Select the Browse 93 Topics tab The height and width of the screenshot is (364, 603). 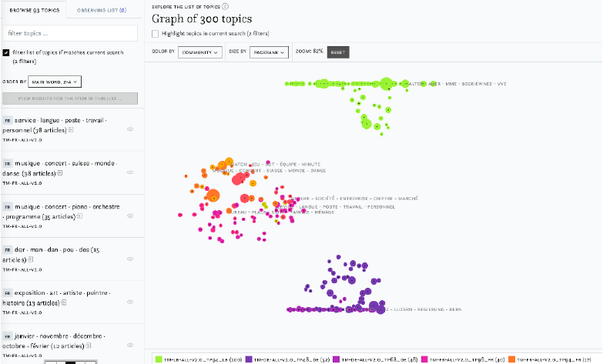point(33,10)
